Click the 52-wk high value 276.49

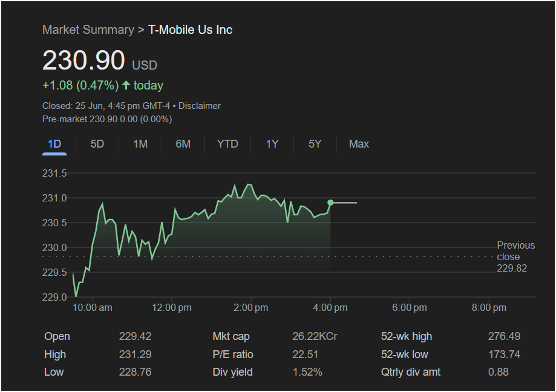[504, 336]
